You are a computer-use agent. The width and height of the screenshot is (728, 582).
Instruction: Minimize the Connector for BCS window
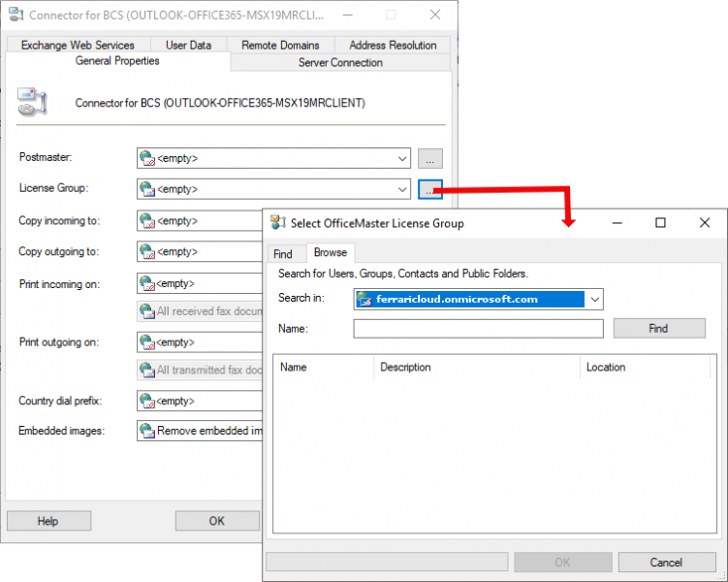tap(347, 15)
